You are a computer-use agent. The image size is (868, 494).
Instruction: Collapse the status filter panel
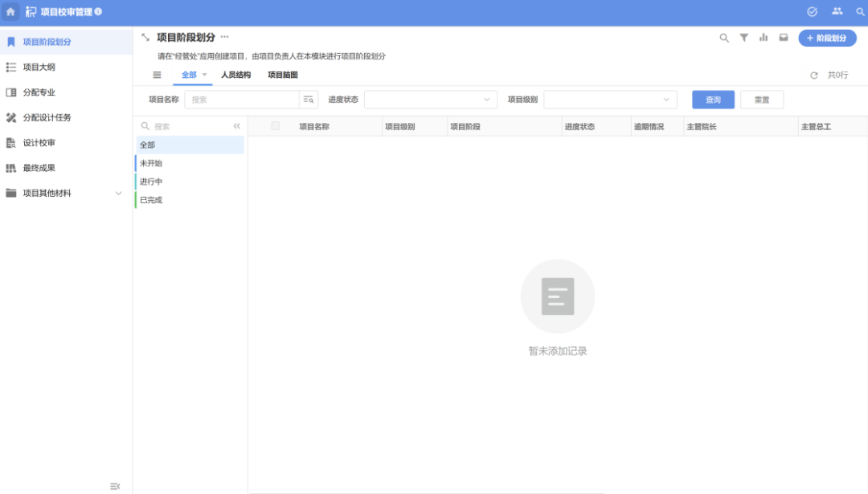pos(236,126)
